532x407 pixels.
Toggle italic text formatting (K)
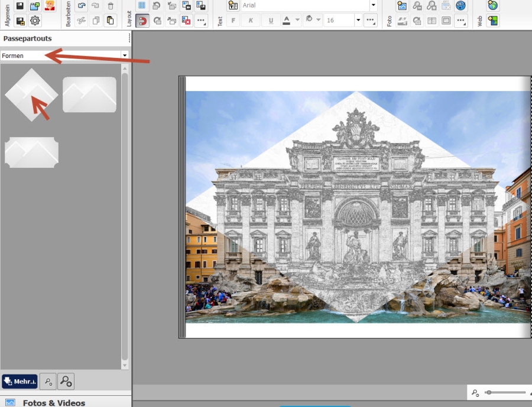click(x=251, y=21)
